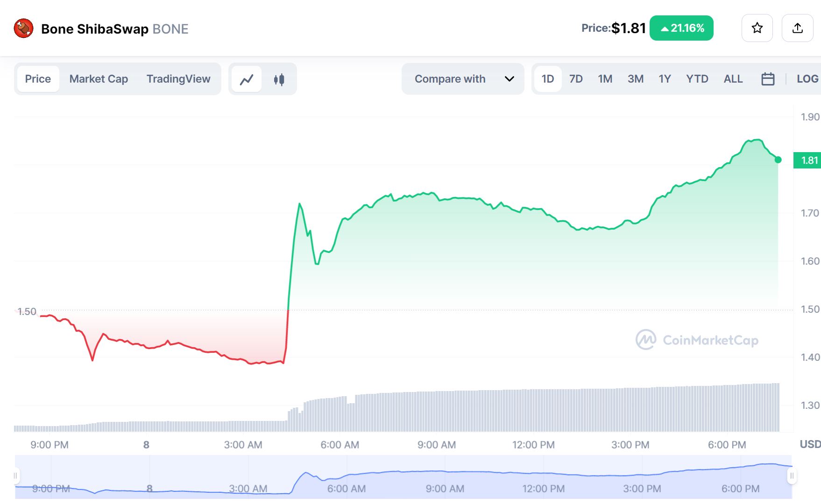
Task: Click the Bone ShibaSwap name heading
Action: [95, 29]
